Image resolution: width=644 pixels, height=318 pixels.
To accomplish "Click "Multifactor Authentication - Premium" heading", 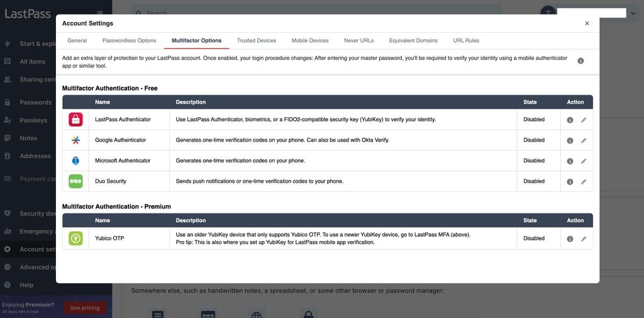I will [116, 207].
